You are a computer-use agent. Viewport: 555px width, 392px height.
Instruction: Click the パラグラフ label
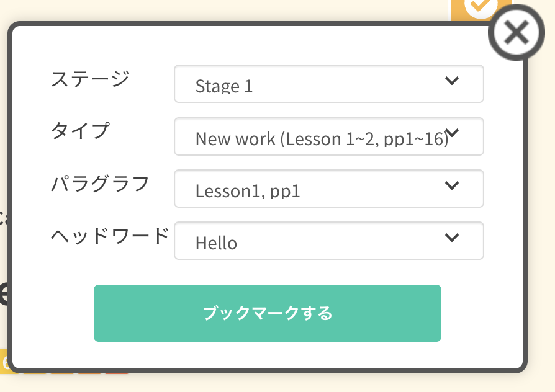pos(100,183)
